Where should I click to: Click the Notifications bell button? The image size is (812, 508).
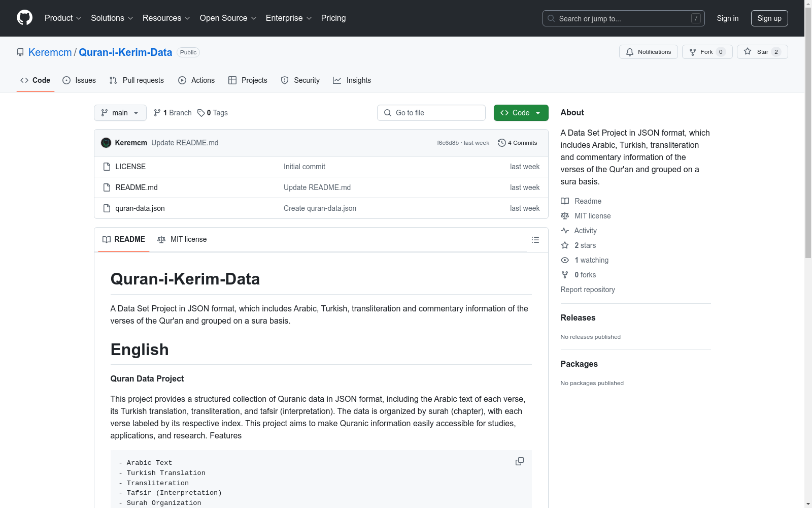pyautogui.click(x=648, y=52)
